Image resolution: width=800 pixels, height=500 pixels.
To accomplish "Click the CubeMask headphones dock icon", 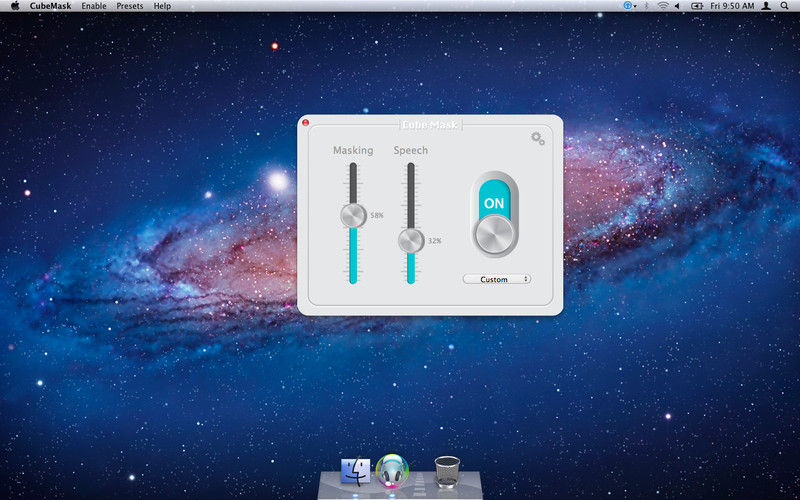I will pos(392,470).
